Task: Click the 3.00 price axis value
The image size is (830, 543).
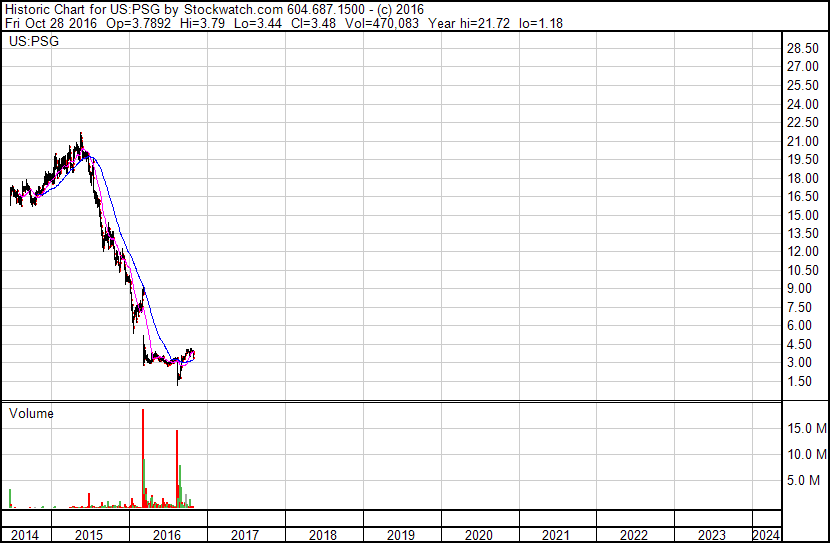Action: point(799,363)
